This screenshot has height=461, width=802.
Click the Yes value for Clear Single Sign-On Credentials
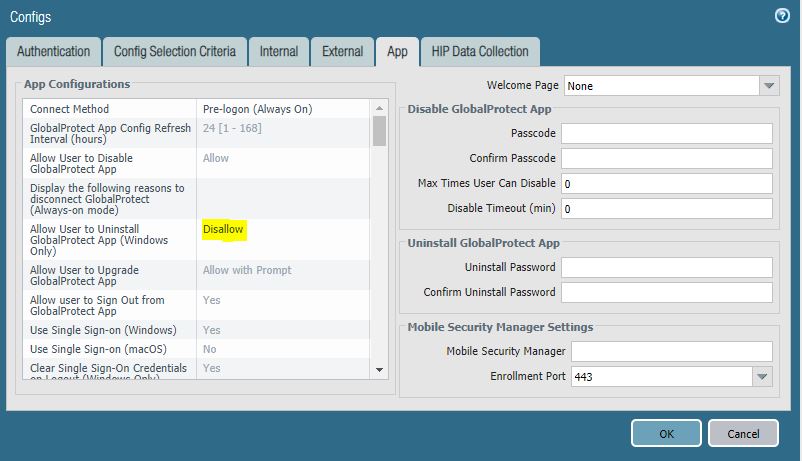coord(211,368)
